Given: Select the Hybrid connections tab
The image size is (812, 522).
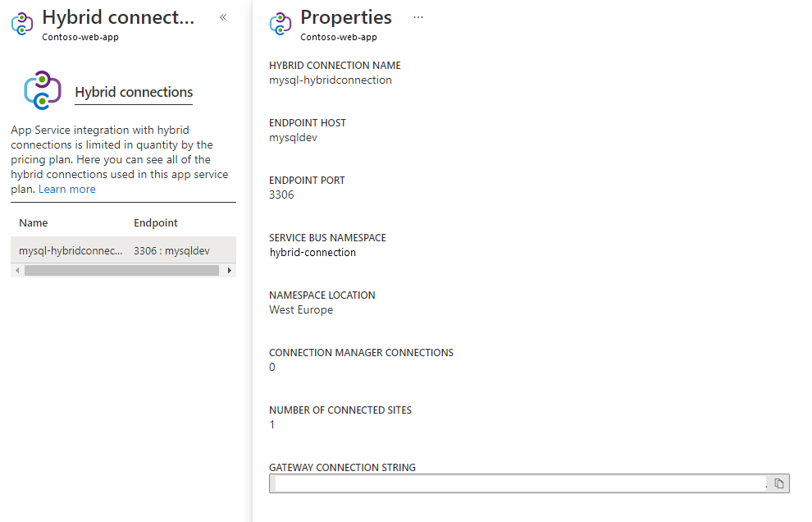Looking at the screenshot, I should (x=134, y=93).
